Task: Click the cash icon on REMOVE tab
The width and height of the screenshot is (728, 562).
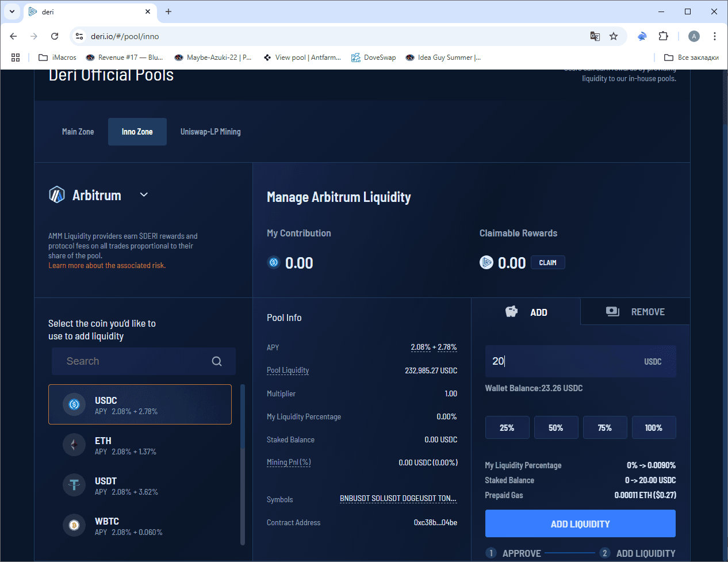Action: [612, 311]
